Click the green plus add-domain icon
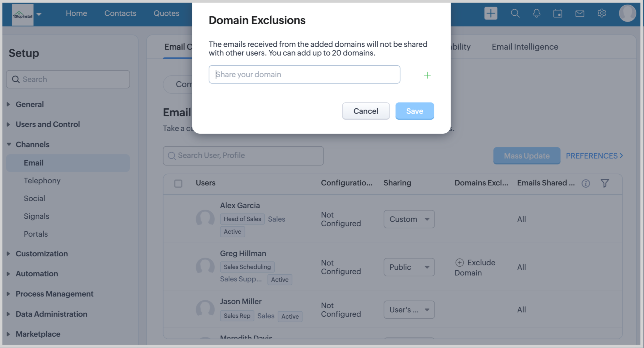The height and width of the screenshot is (348, 644). (x=427, y=75)
